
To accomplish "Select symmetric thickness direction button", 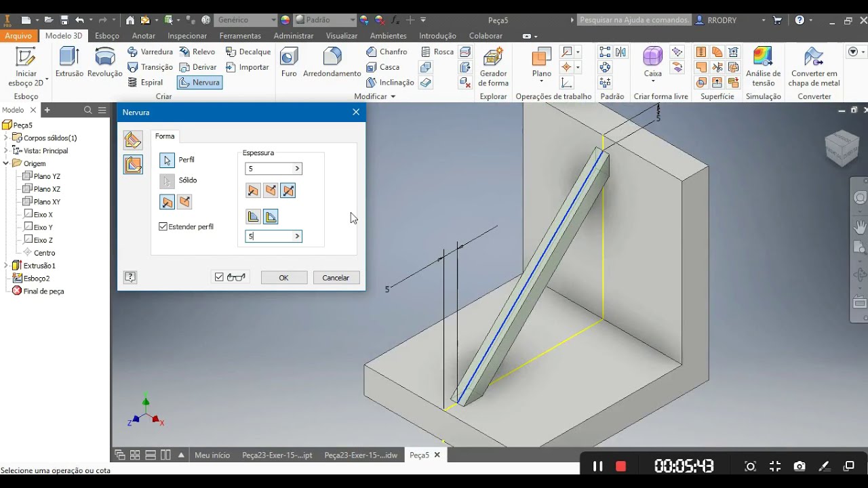I will 288,190.
